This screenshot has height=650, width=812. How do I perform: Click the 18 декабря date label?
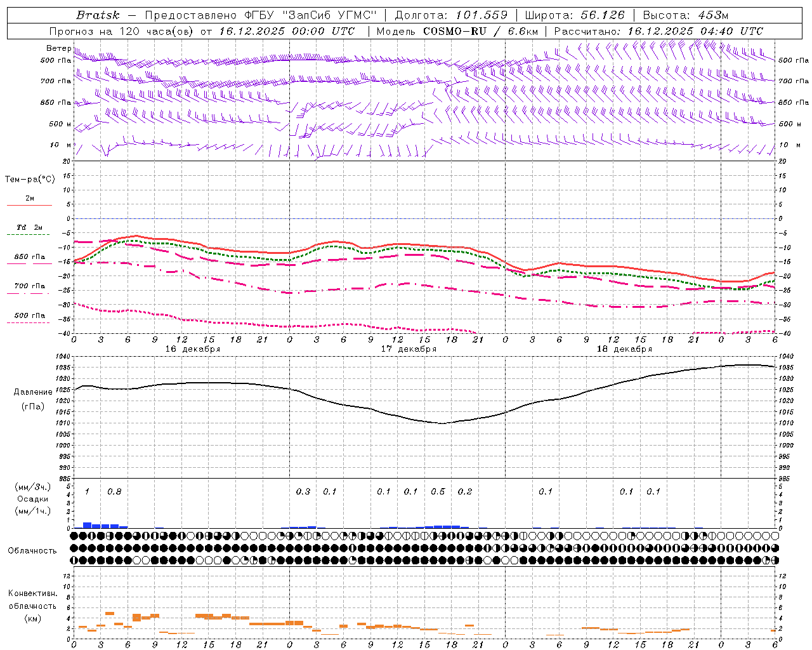[x=624, y=349]
